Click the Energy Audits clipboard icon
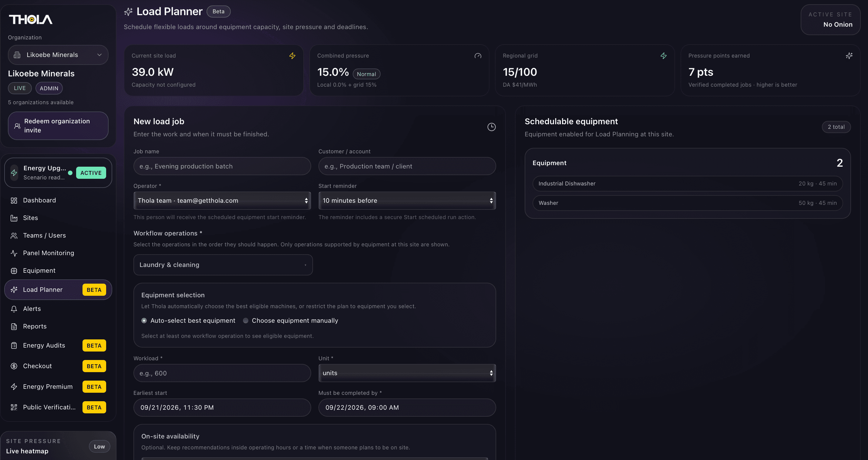 click(14, 345)
